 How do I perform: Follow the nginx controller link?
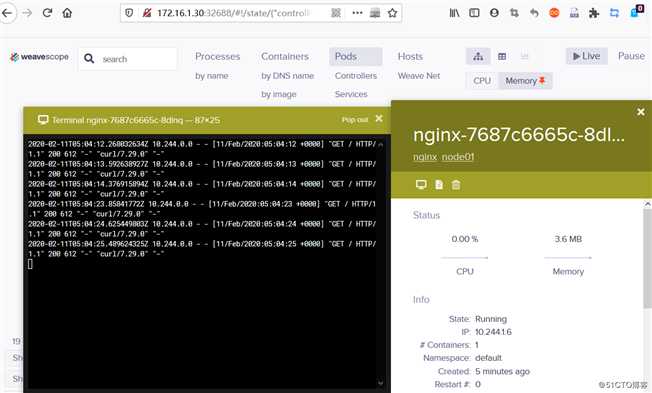[425, 157]
